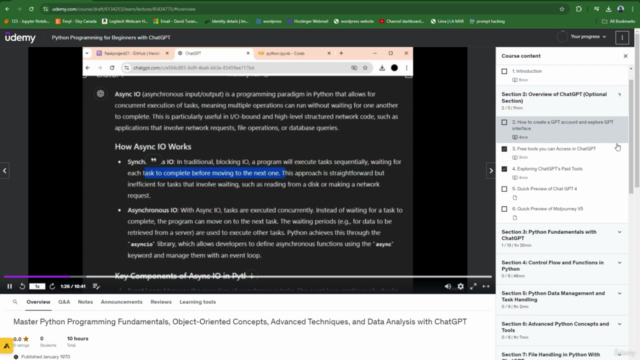Expand Section 3 Python Fundamentals
This screenshot has height=360, width=640.
pos(620,232)
